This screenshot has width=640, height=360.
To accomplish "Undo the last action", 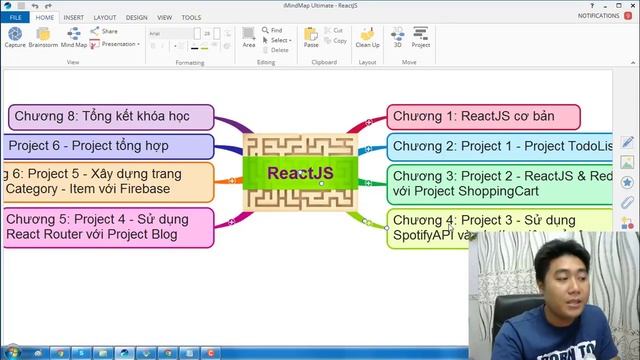I will pos(35,6).
